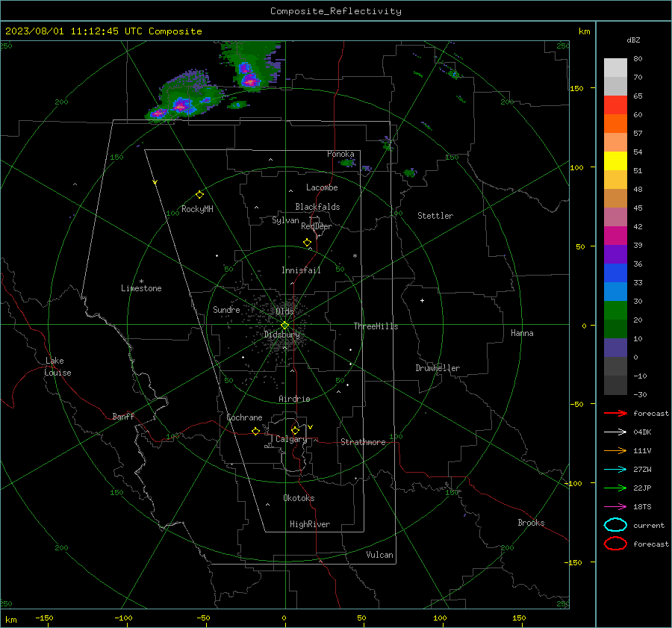
Task: Click the Stettler label
Action: (x=435, y=216)
